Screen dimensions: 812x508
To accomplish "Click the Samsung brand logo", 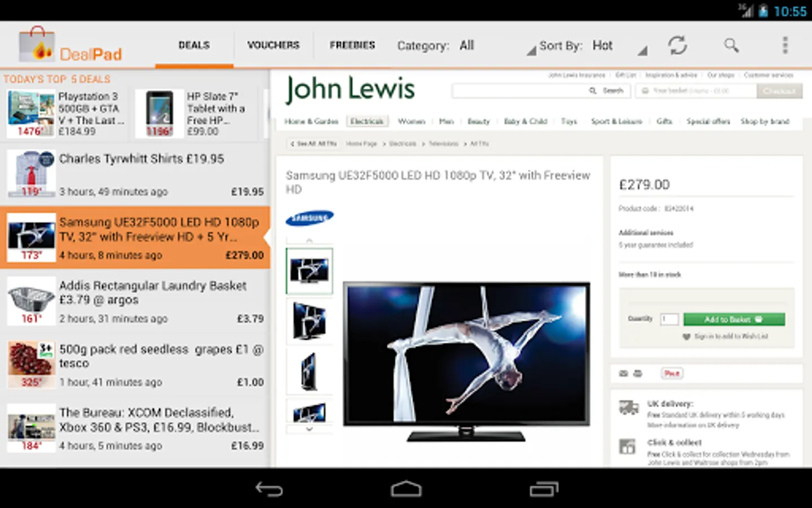I will (310, 218).
